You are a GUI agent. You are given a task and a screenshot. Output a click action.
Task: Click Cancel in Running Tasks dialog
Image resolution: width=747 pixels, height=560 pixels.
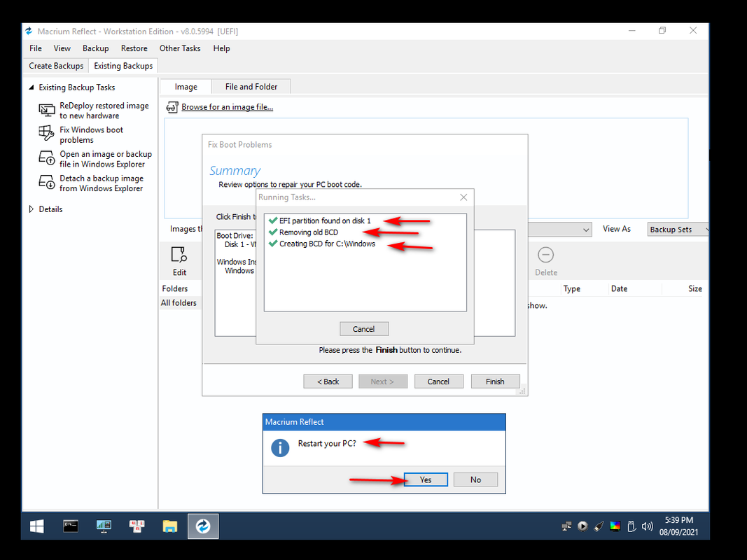(x=364, y=329)
